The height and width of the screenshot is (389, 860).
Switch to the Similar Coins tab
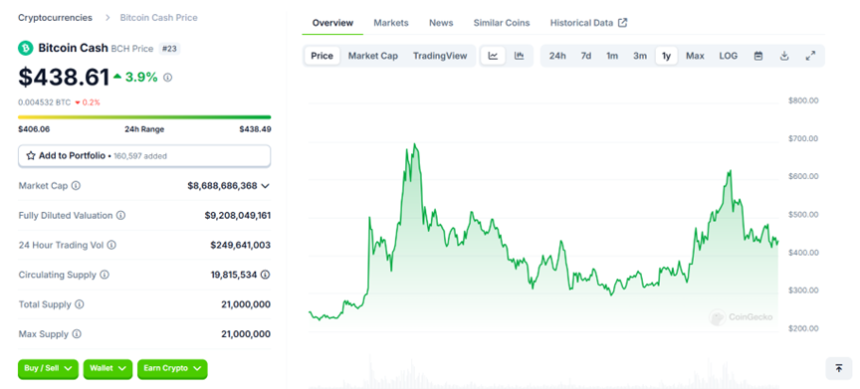(x=501, y=23)
